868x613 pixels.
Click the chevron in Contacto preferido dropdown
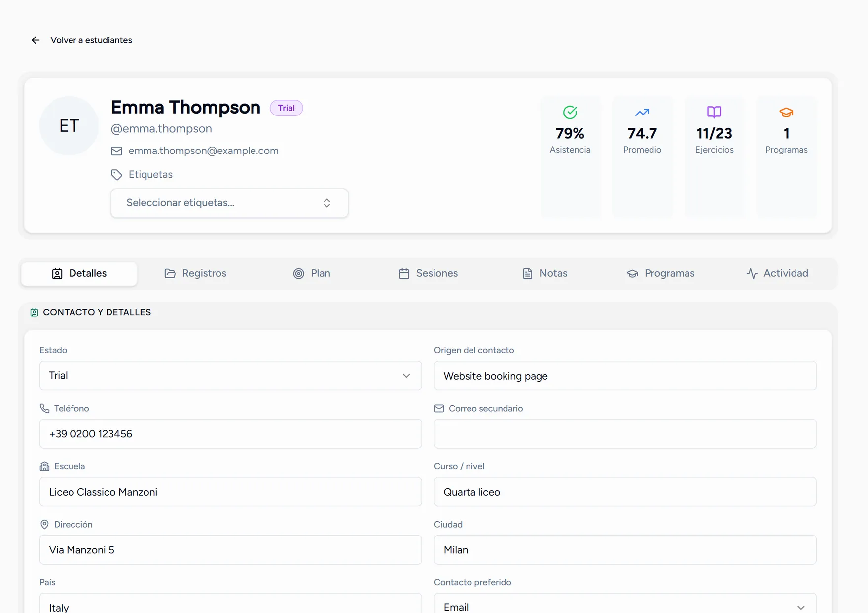pos(801,608)
